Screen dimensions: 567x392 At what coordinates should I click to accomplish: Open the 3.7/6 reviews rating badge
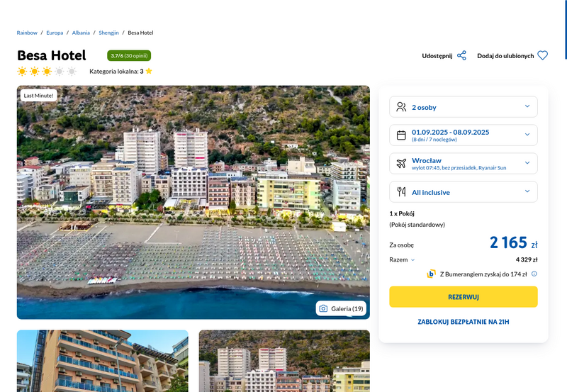[129, 56]
